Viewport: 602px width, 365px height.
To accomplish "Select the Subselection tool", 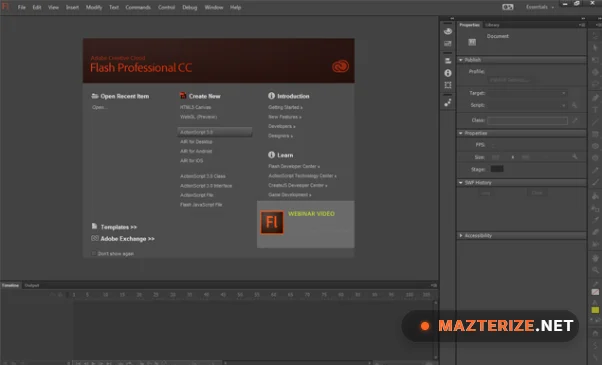I will pos(595,47).
